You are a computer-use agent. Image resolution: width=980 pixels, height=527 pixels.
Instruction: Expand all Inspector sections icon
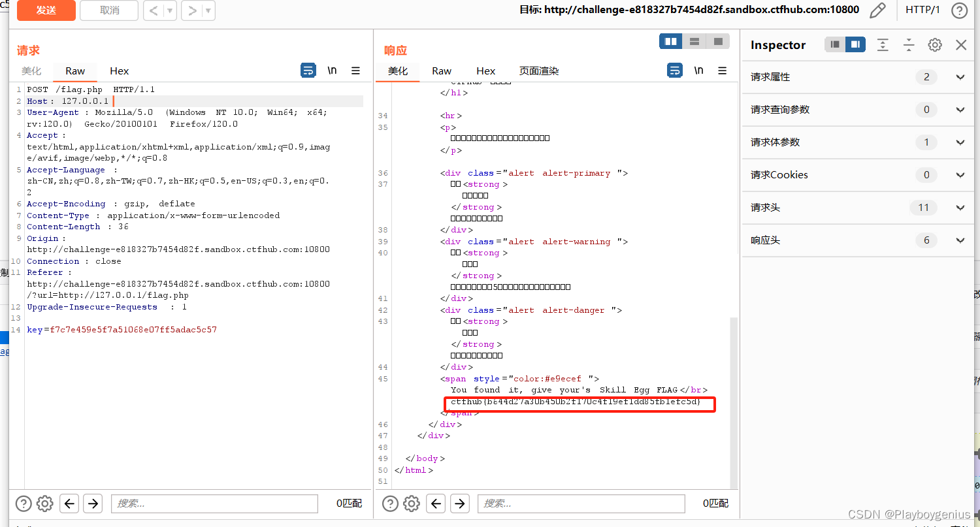click(883, 44)
